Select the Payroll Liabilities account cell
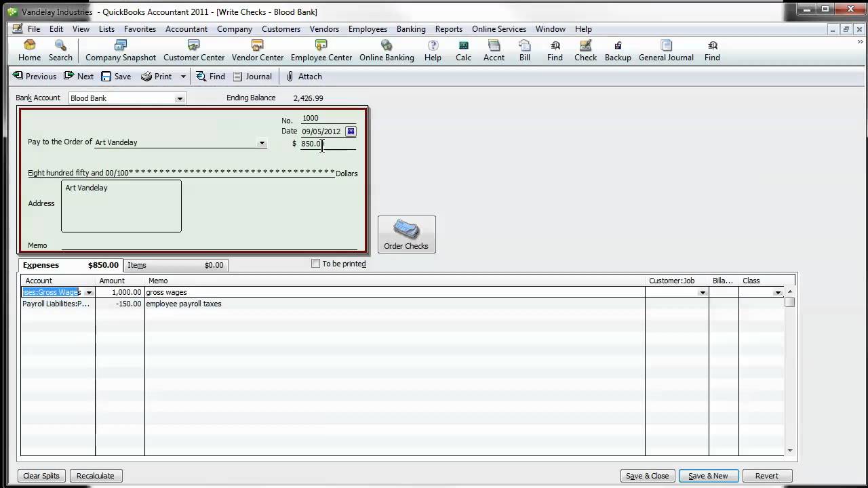The width and height of the screenshot is (868, 488). coord(58,304)
